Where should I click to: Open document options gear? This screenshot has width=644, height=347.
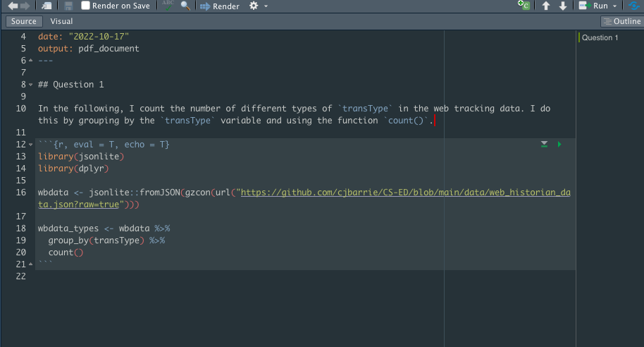[254, 6]
